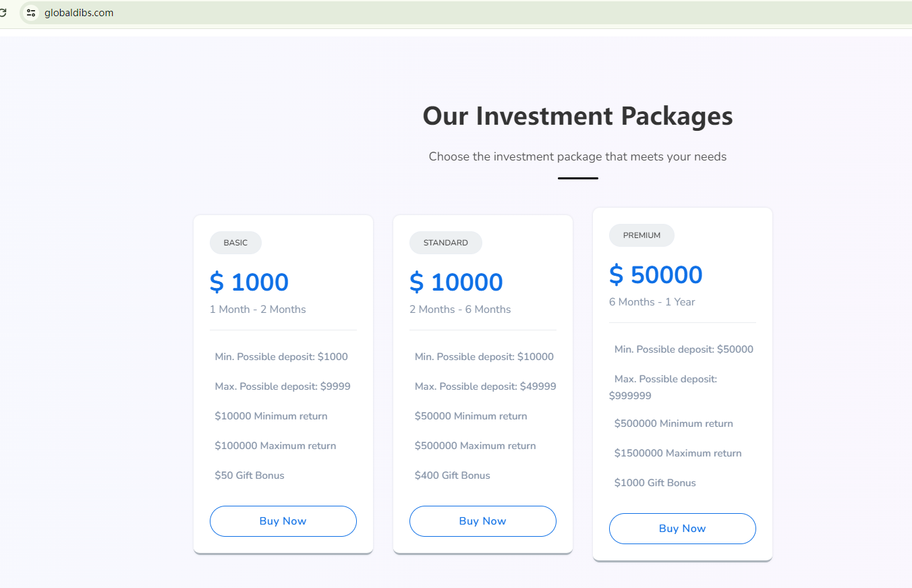This screenshot has height=588, width=912.
Task: Click the $50 Gift Bonus line
Action: click(250, 475)
